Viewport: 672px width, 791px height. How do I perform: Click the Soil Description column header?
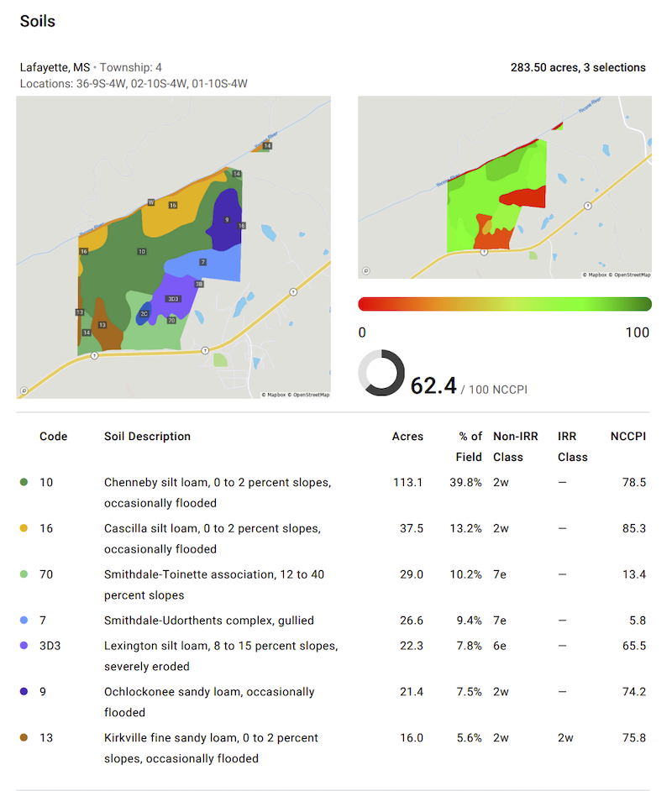click(147, 437)
